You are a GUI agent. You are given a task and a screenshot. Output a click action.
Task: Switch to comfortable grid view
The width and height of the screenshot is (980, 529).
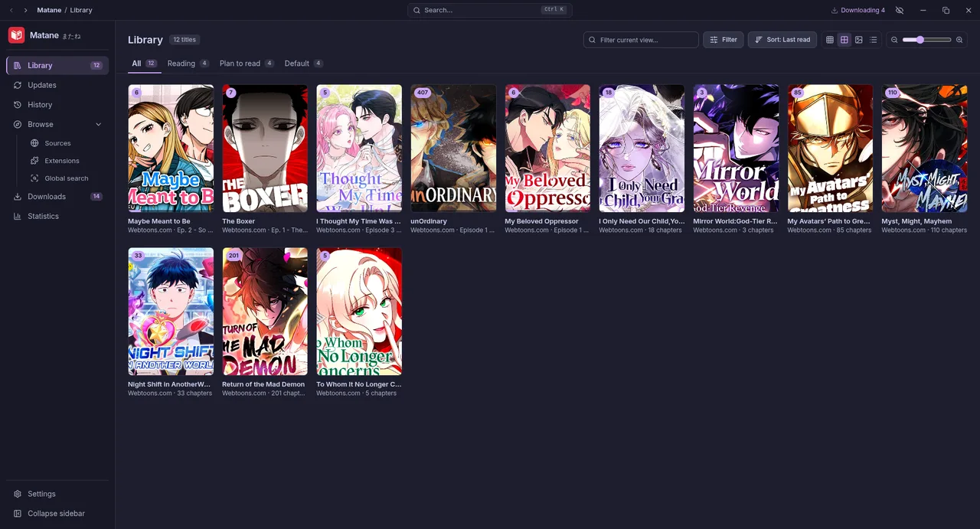tap(844, 40)
